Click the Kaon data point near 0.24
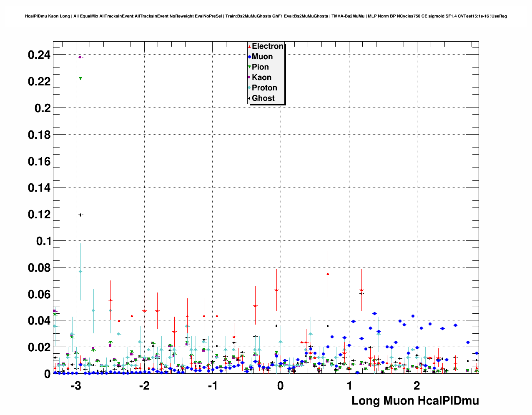The width and height of the screenshot is (532, 415). [x=80, y=57]
